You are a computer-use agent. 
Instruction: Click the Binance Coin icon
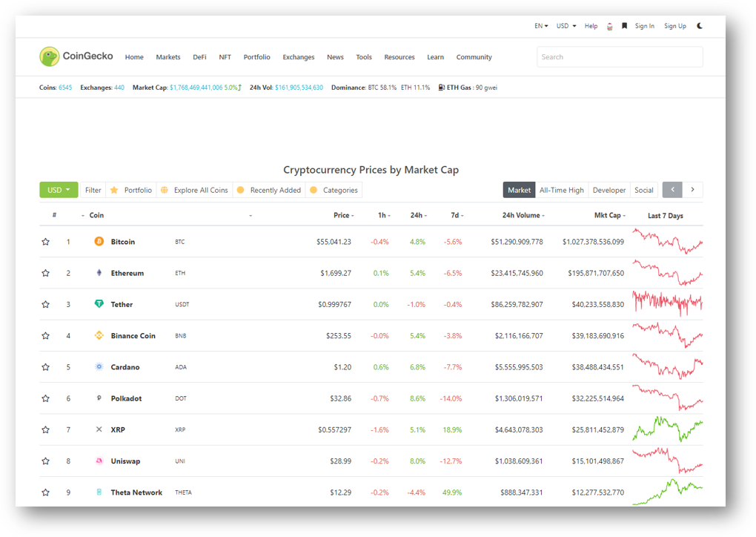pos(99,335)
